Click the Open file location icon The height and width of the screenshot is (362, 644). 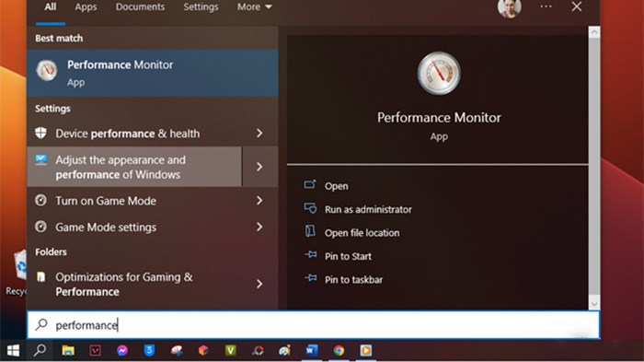pyautogui.click(x=310, y=231)
